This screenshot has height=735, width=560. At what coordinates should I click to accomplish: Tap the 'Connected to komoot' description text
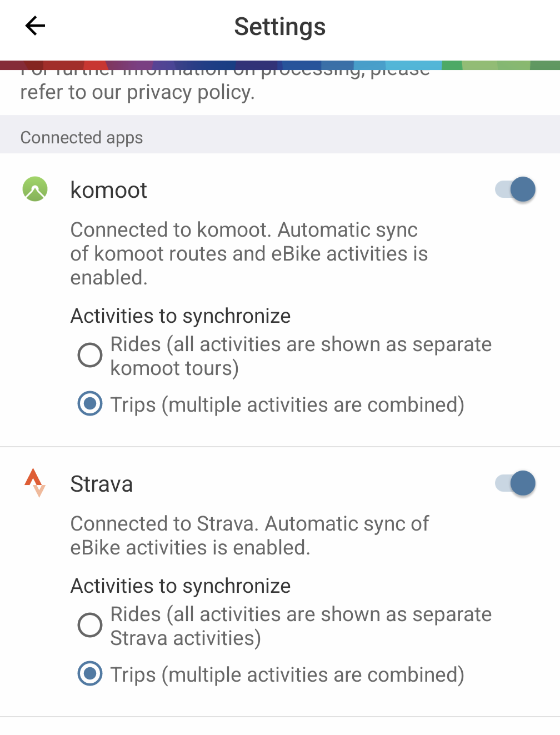(x=249, y=253)
